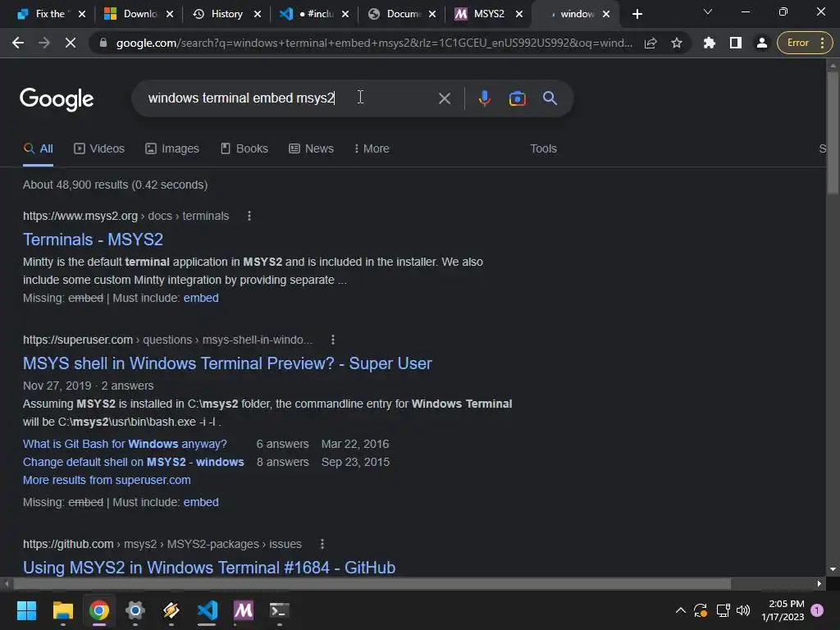
Task: Go back to the previous page
Action: pos(18,43)
